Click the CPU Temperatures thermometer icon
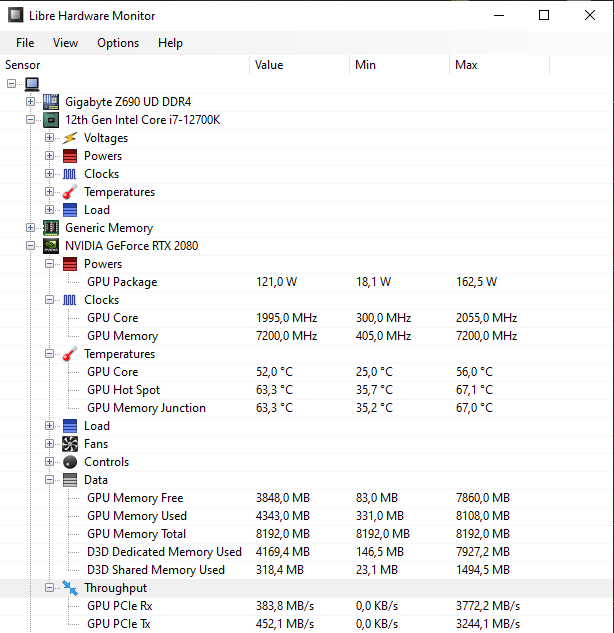The image size is (614, 633). pyautogui.click(x=69, y=192)
